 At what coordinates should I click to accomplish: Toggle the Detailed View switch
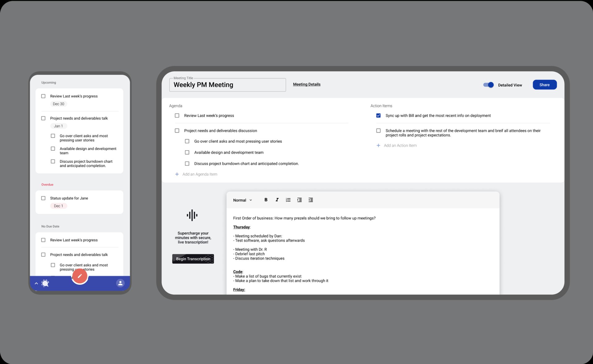pos(488,85)
